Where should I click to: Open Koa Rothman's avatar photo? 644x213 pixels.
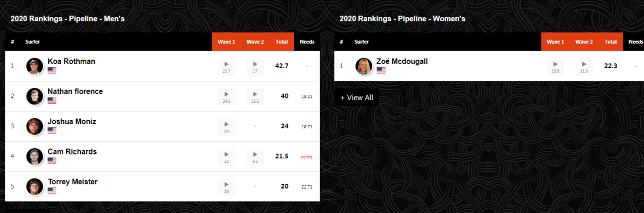[35, 66]
